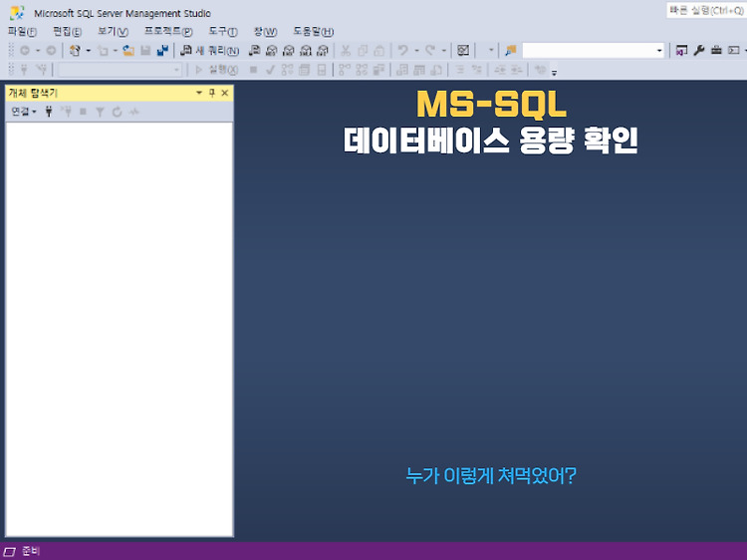Click the Cut scissors icon

(x=346, y=50)
